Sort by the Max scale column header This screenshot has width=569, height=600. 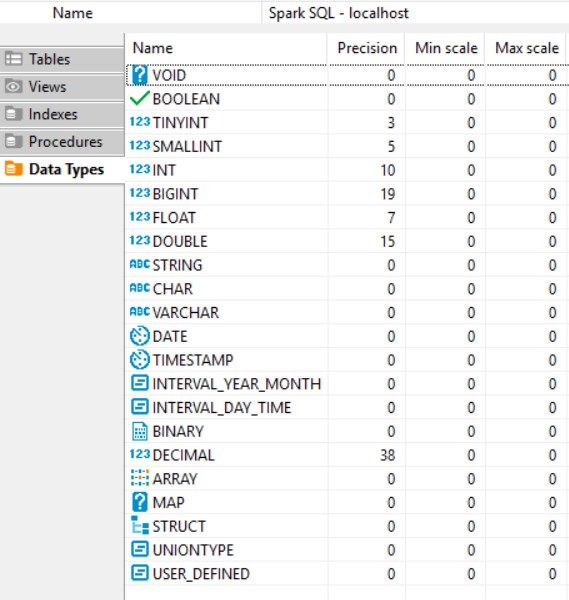click(526, 48)
